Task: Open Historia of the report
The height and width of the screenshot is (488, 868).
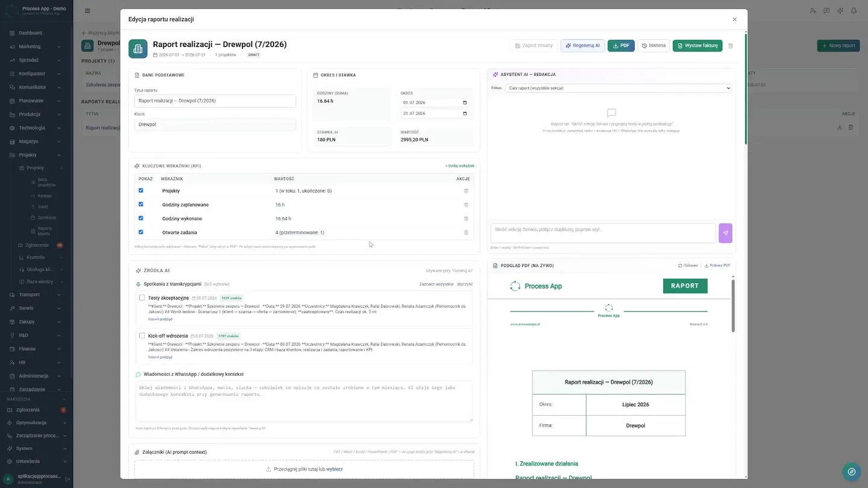Action: [653, 46]
